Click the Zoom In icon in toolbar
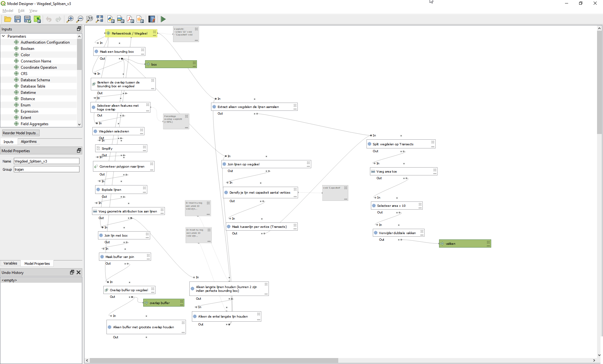The height and width of the screenshot is (364, 603). point(71,19)
